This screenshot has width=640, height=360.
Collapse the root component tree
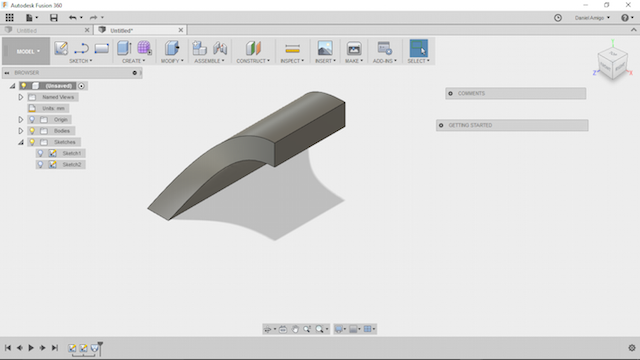click(13, 86)
